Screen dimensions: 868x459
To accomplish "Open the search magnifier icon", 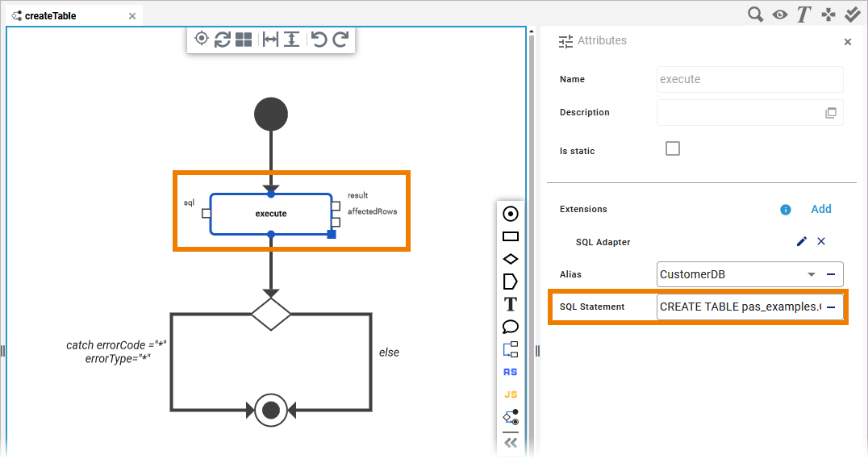I will point(755,15).
